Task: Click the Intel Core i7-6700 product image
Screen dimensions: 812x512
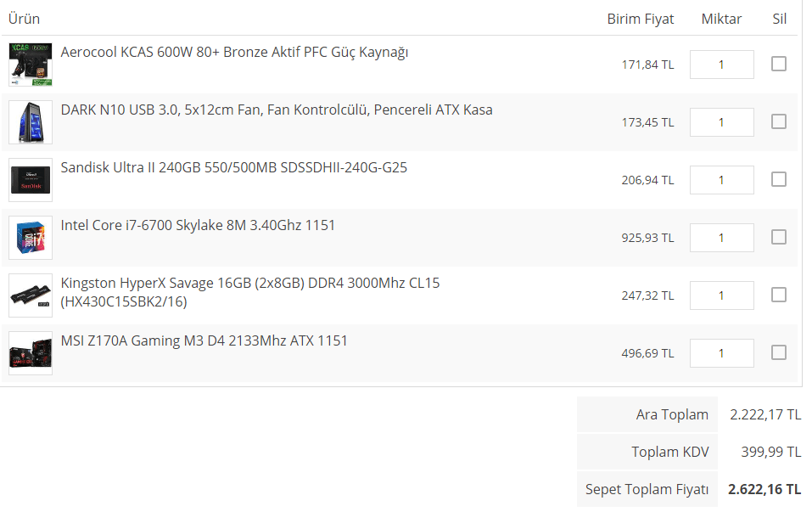Action: tap(31, 238)
